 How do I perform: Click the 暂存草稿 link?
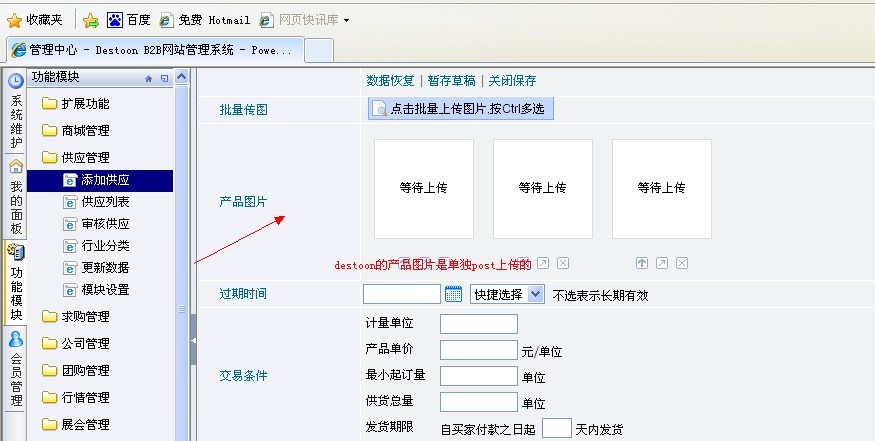pyautogui.click(x=451, y=81)
